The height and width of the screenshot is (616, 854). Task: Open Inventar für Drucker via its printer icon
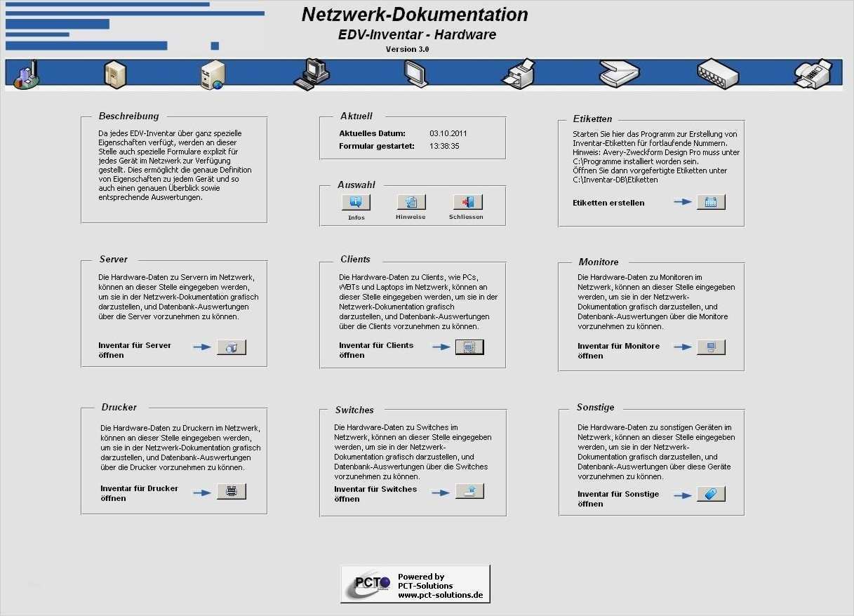click(232, 491)
